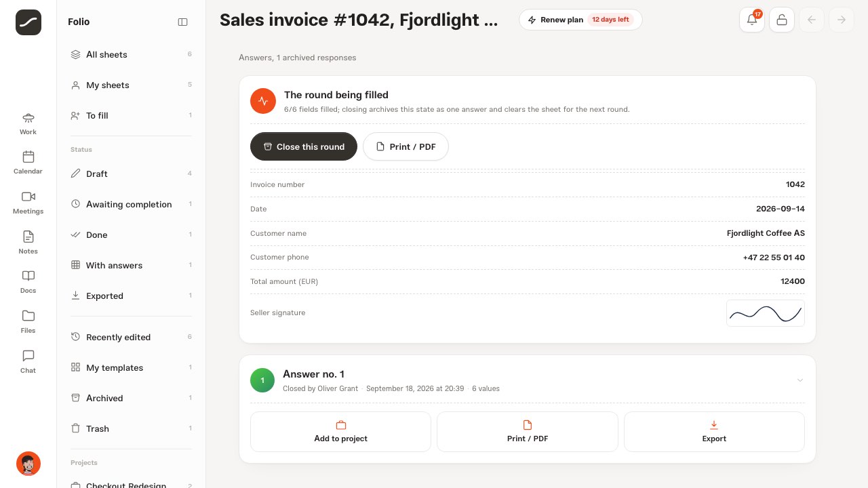
Task: Open Chat in the left rail
Action: pyautogui.click(x=28, y=362)
